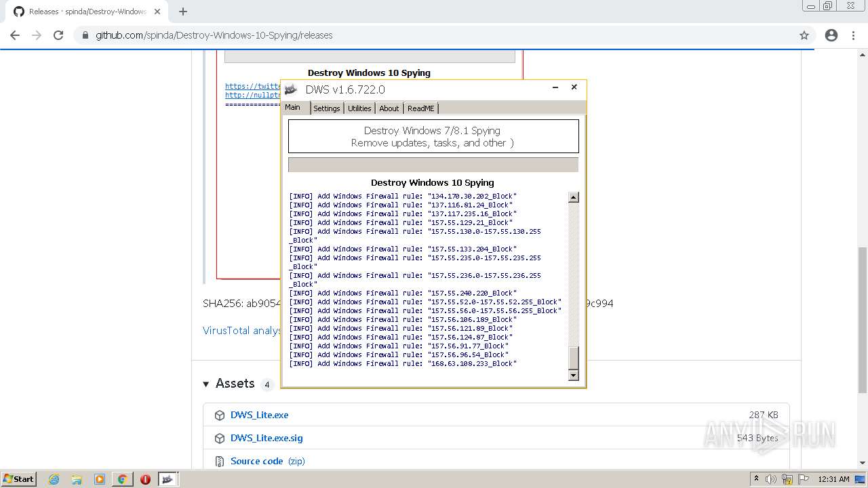Click the package icon beside DWS_Lite.exe.sig
The width and height of the screenshot is (868, 488).
(x=219, y=439)
